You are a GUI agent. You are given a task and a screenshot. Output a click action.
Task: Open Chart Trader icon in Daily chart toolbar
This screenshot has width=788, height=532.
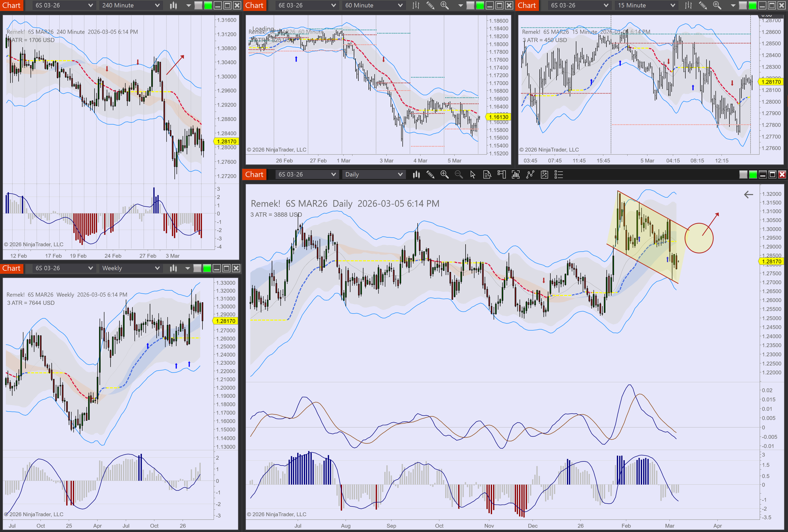[501, 175]
